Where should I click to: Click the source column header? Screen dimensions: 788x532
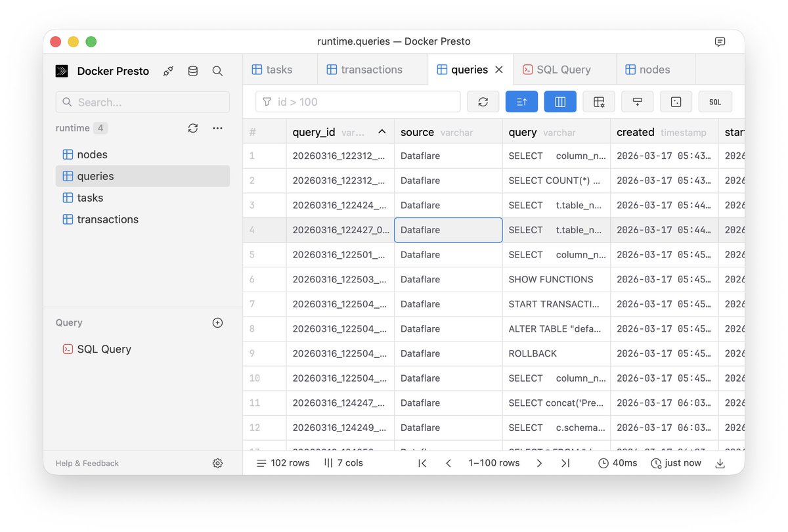click(x=449, y=132)
